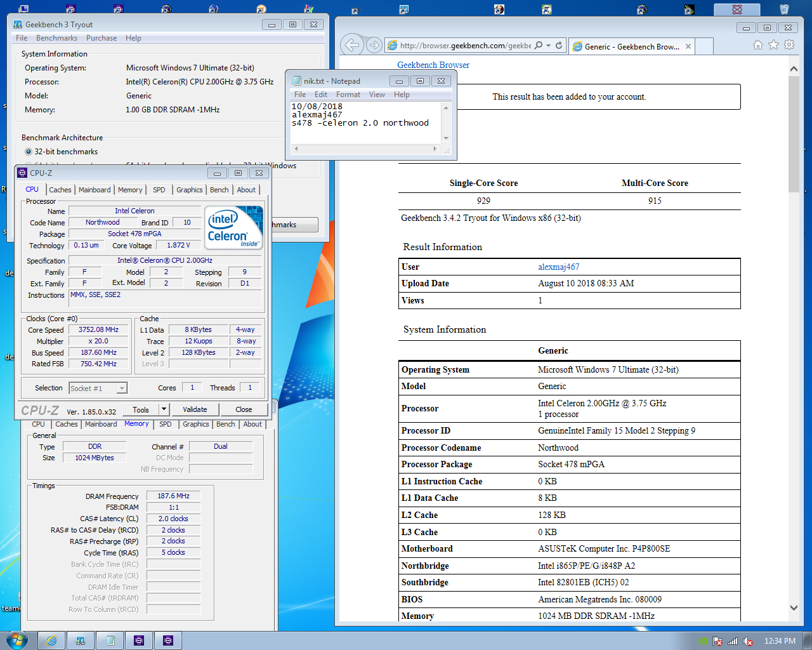
Task: Switch to Notepad on the taskbar
Action: [110, 640]
